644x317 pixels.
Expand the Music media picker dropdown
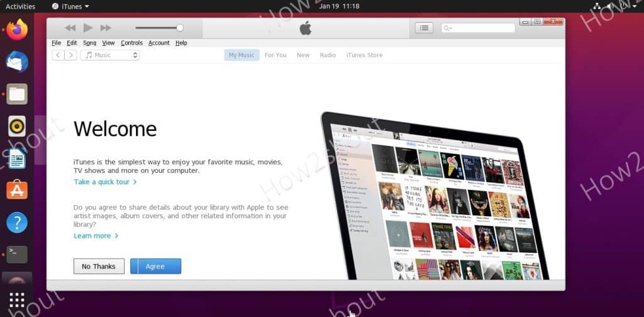tap(110, 55)
